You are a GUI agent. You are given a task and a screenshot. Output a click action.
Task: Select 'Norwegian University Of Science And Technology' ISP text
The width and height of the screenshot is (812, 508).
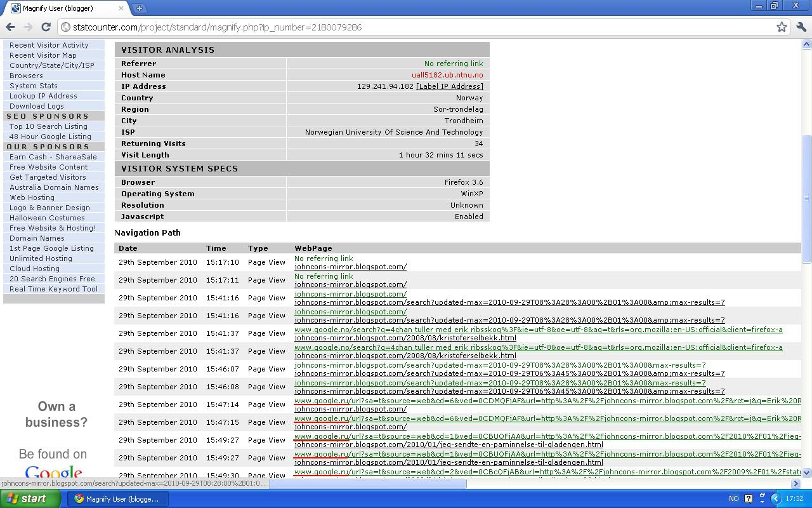[394, 132]
